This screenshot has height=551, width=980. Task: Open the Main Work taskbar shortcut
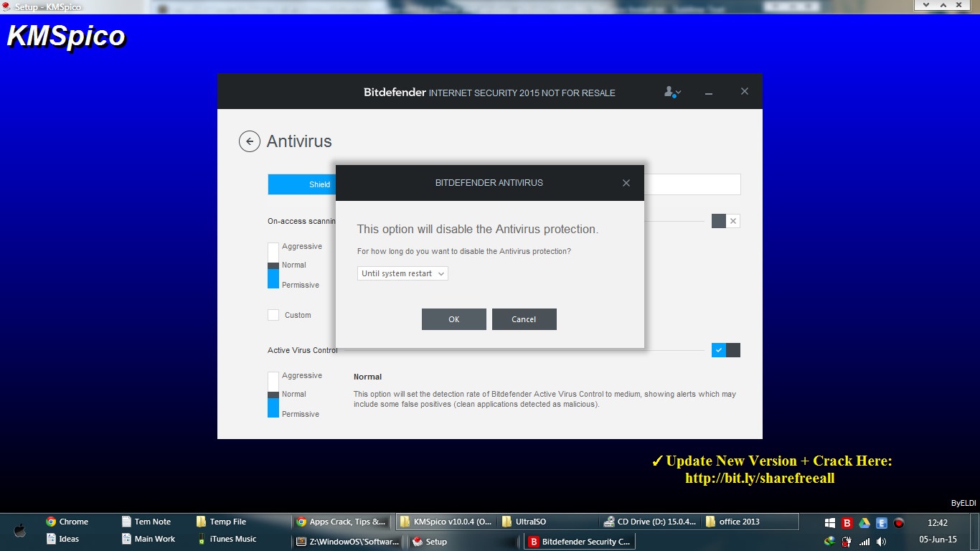click(x=149, y=539)
